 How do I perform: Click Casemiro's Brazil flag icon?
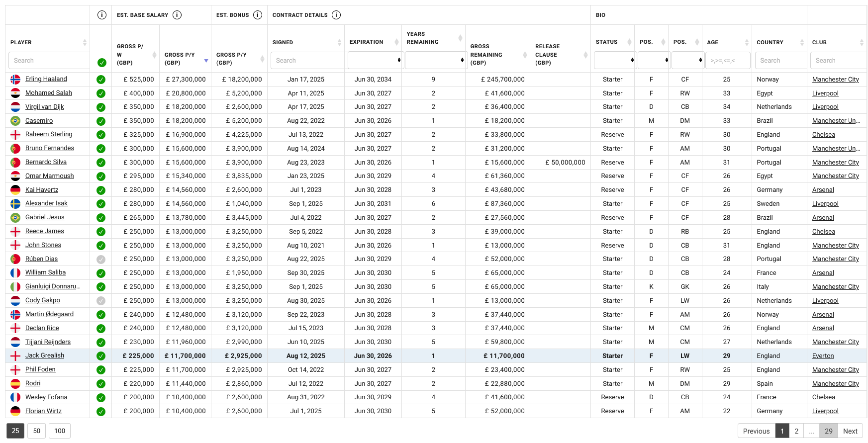pos(15,121)
